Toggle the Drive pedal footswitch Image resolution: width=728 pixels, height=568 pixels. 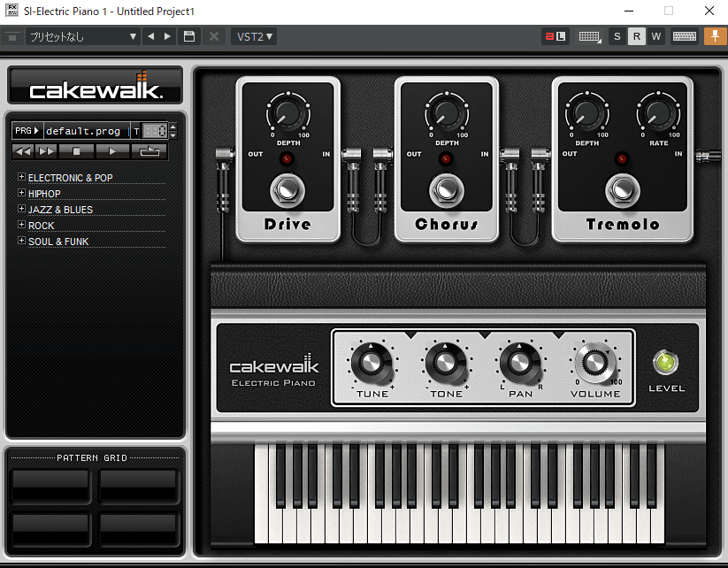tap(287, 190)
